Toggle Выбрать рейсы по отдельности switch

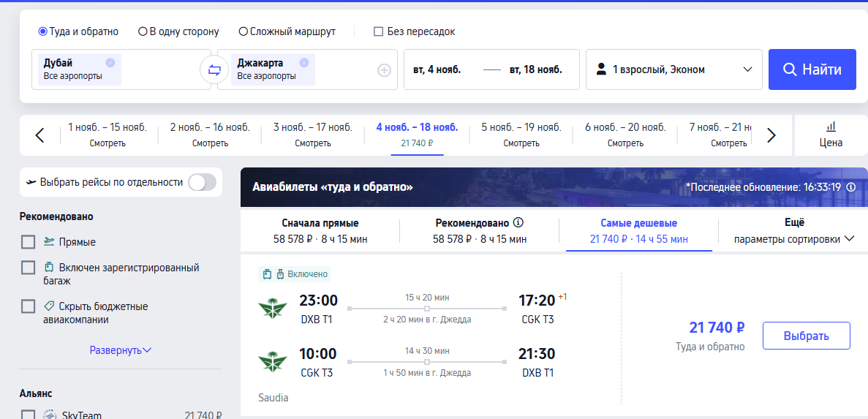(202, 182)
